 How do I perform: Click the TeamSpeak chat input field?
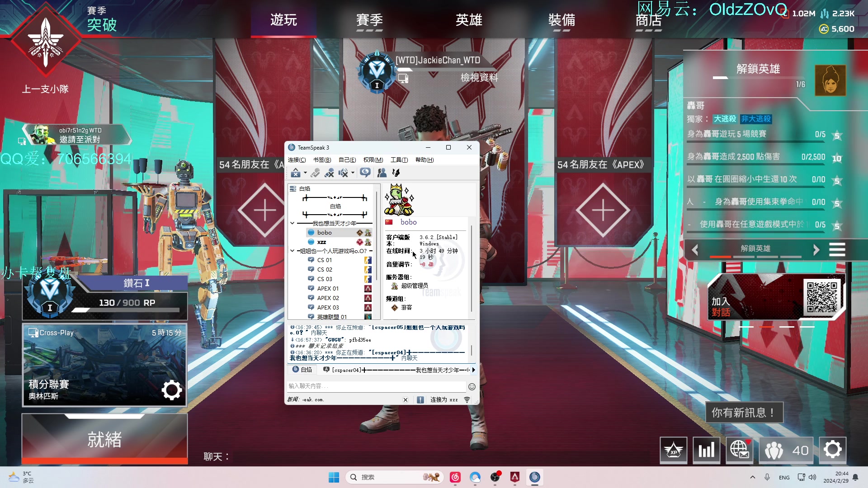click(x=377, y=386)
